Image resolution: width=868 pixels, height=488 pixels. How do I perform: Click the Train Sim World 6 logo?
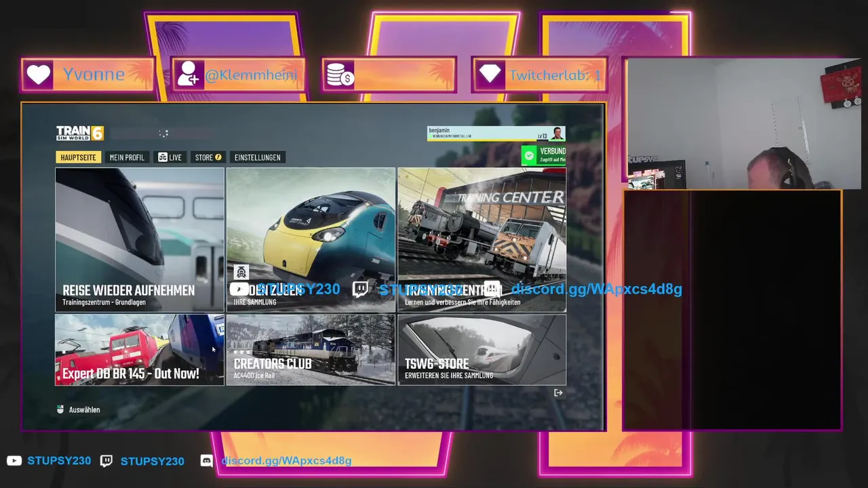pyautogui.click(x=80, y=133)
